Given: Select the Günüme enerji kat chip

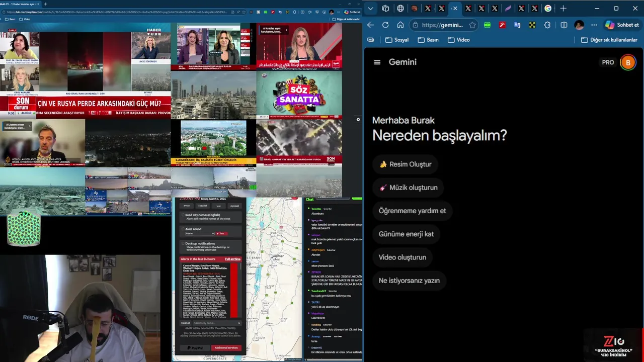Looking at the screenshot, I should 406,234.
